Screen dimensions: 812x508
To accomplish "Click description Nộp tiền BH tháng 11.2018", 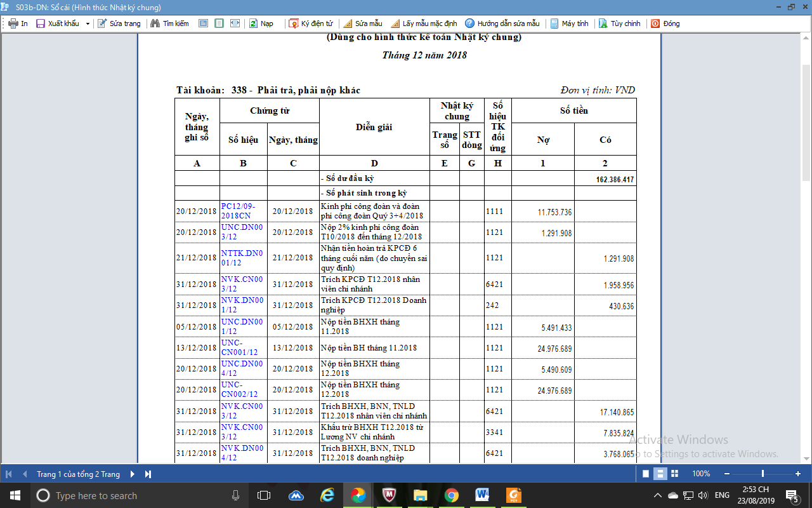I will 369,348.
